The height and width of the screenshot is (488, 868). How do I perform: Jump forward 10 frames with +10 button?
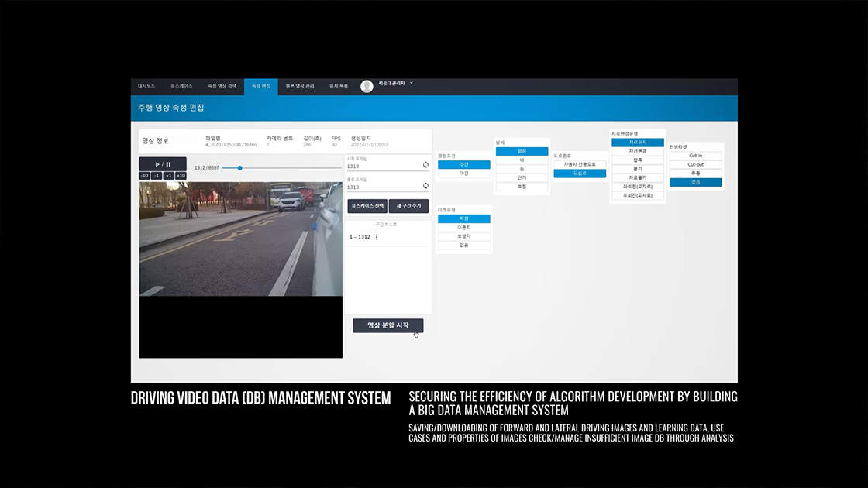181,176
